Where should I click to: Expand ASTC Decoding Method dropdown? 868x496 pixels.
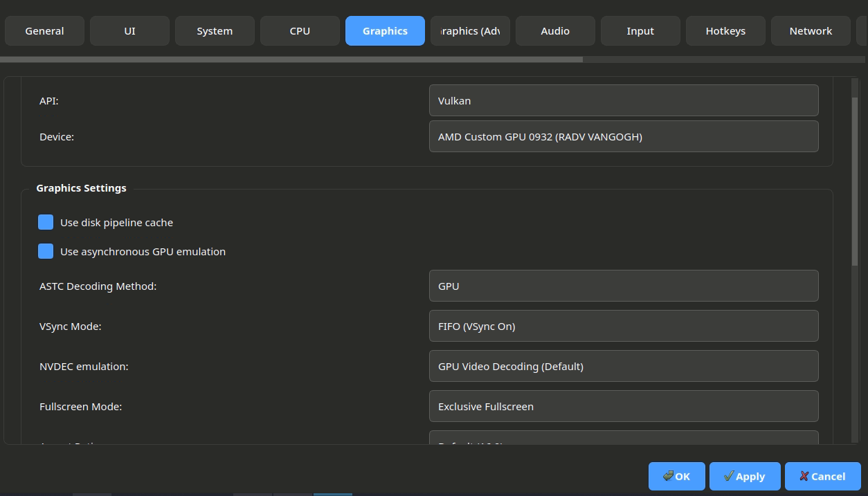point(623,286)
